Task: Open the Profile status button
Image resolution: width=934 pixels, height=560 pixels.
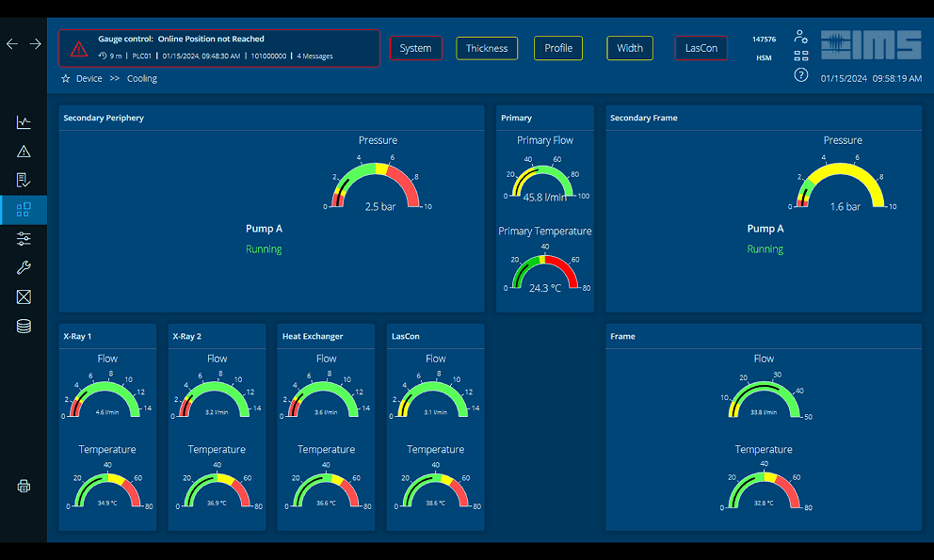Action: tap(558, 48)
